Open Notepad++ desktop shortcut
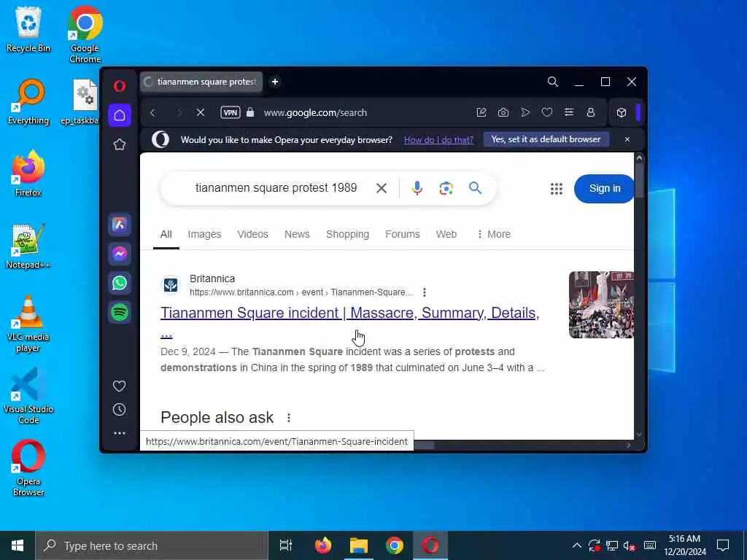The height and width of the screenshot is (560, 747). click(28, 246)
